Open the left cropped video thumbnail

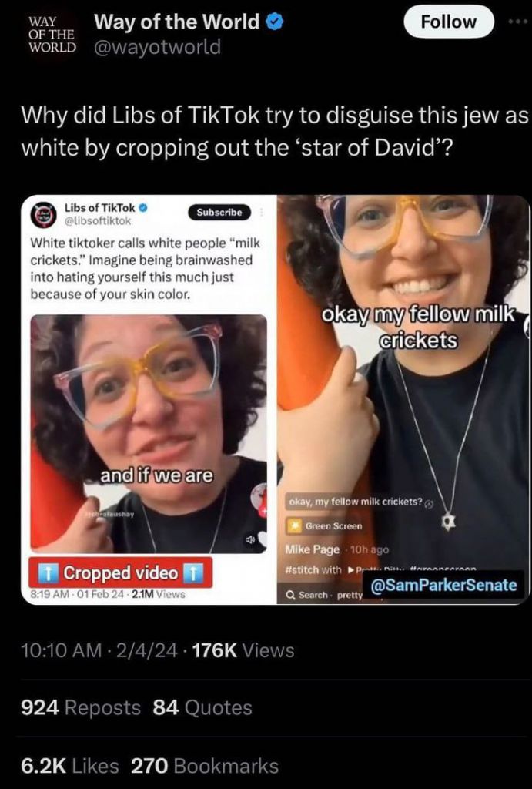(149, 434)
